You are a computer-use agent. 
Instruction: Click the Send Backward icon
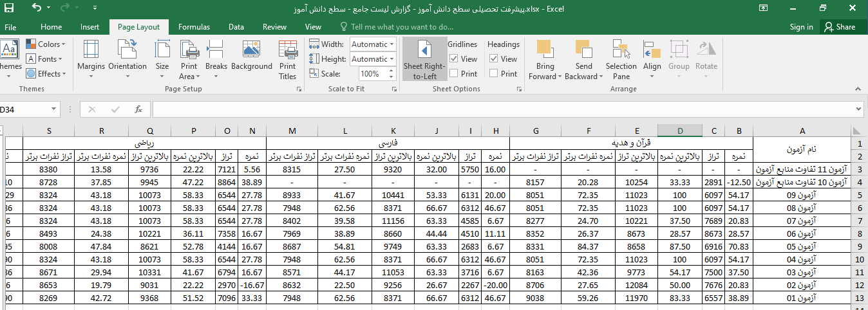(x=583, y=50)
